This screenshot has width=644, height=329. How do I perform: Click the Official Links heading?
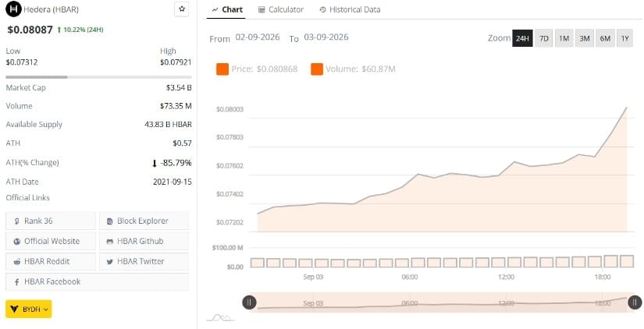[x=27, y=198]
